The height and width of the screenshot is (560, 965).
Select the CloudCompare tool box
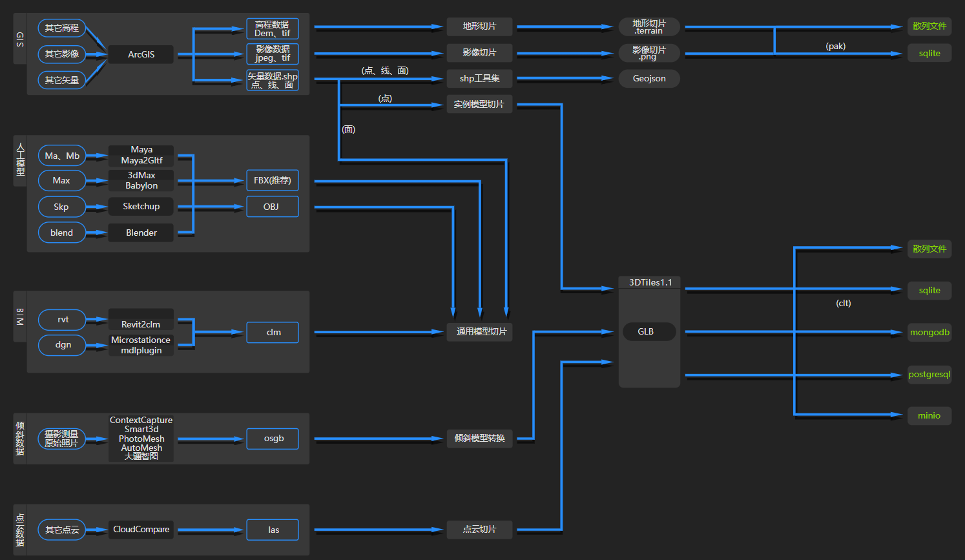click(141, 530)
